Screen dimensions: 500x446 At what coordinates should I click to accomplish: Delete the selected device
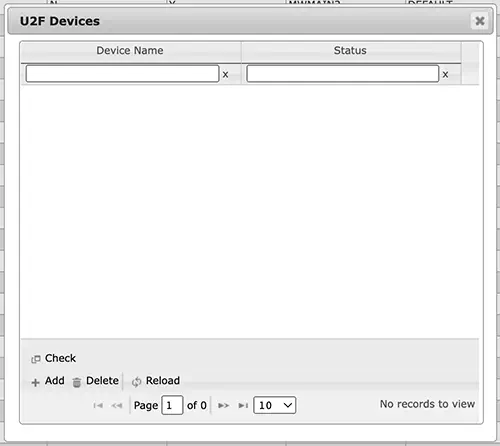pyautogui.click(x=96, y=381)
